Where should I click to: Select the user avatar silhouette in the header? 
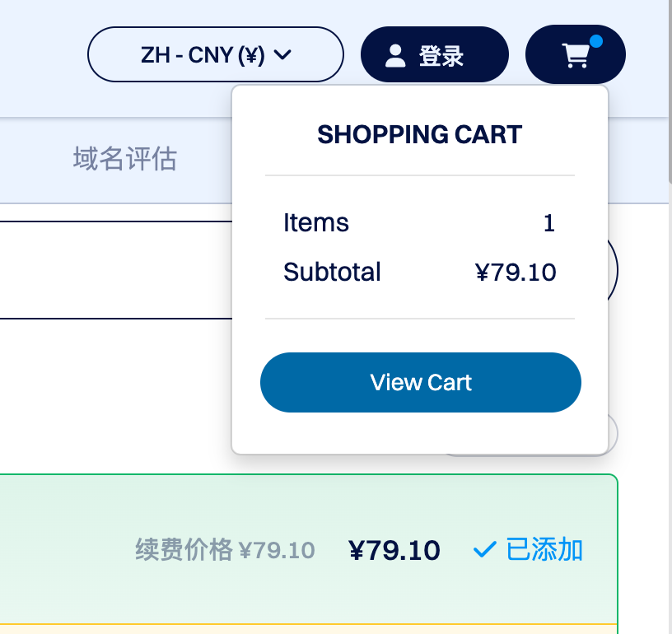click(x=395, y=54)
